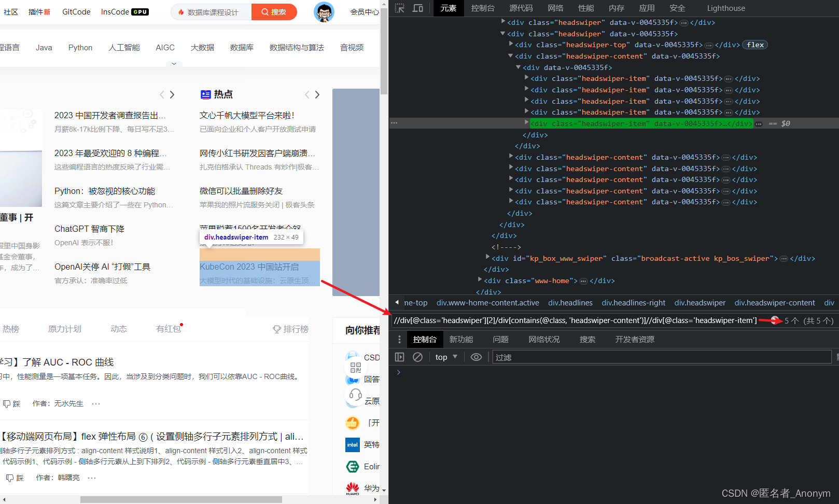The height and width of the screenshot is (504, 839).
Task: Expand headswiper-top div node
Action: [511, 45]
